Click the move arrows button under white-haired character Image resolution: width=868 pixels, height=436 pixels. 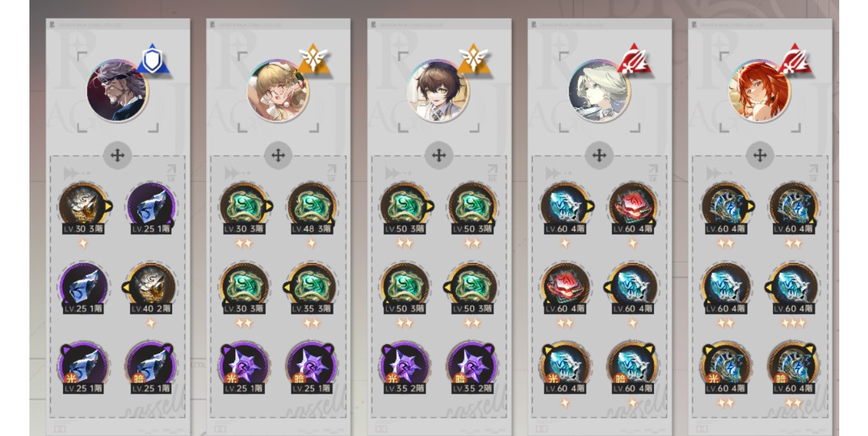coord(599,156)
